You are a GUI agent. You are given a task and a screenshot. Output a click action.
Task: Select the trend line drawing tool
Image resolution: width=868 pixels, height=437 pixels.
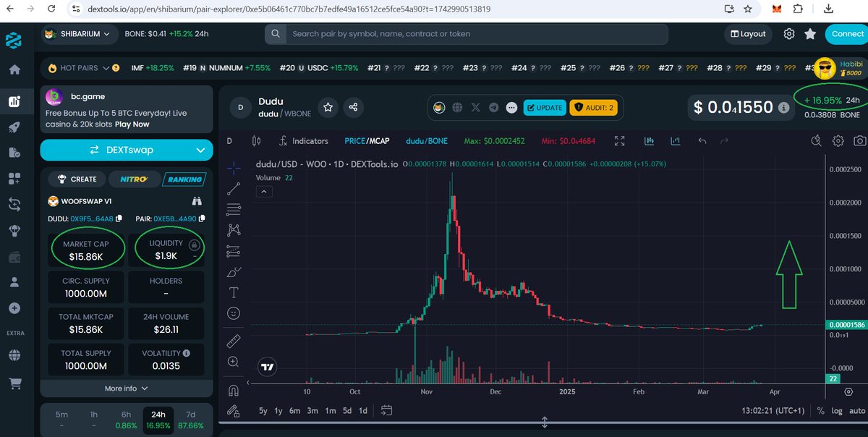pyautogui.click(x=234, y=189)
